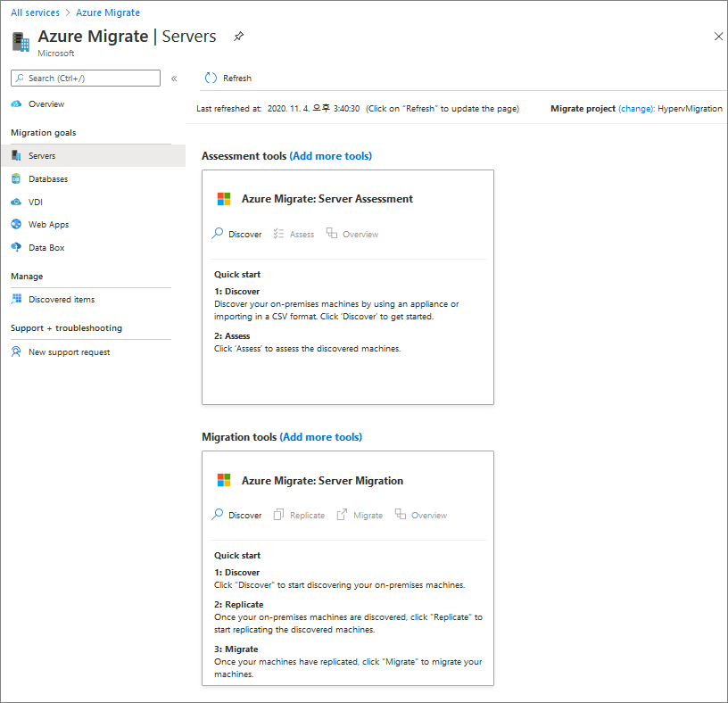Click Add more tools next to Assessment tools
This screenshot has height=703, width=728.
pyautogui.click(x=331, y=156)
